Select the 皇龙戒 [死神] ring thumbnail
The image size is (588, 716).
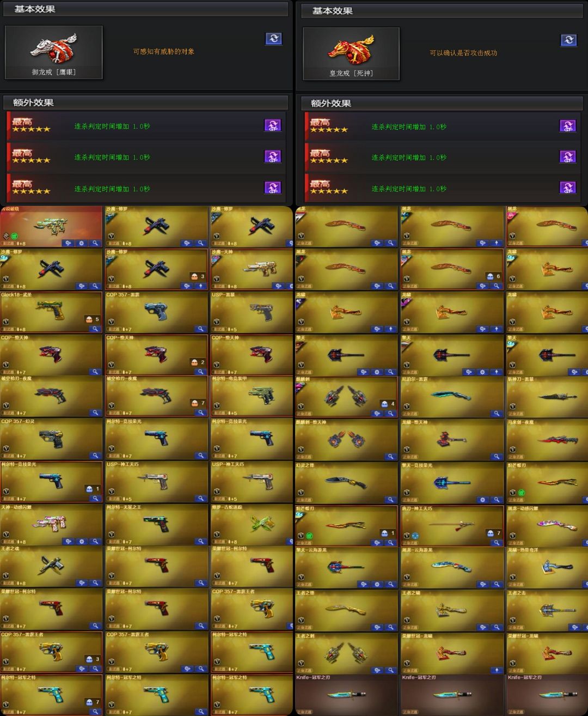coord(351,54)
